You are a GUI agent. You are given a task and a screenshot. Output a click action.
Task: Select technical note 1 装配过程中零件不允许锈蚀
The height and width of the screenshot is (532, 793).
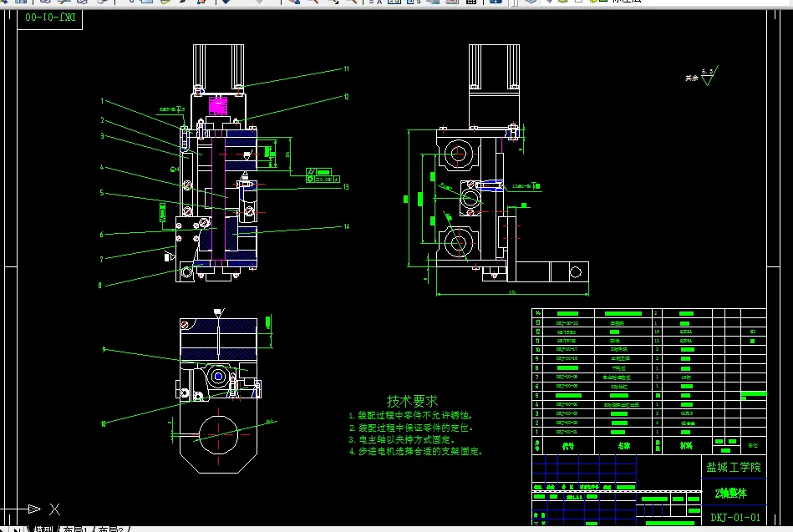(x=410, y=415)
